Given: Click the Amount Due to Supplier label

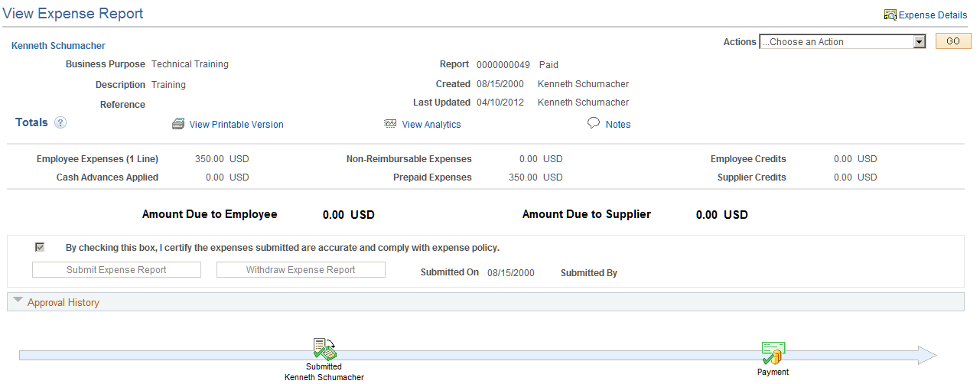Looking at the screenshot, I should point(587,214).
